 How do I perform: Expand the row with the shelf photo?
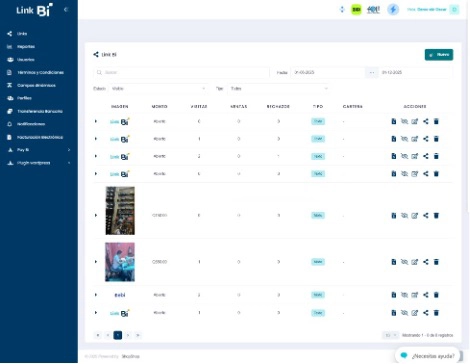[x=96, y=215]
